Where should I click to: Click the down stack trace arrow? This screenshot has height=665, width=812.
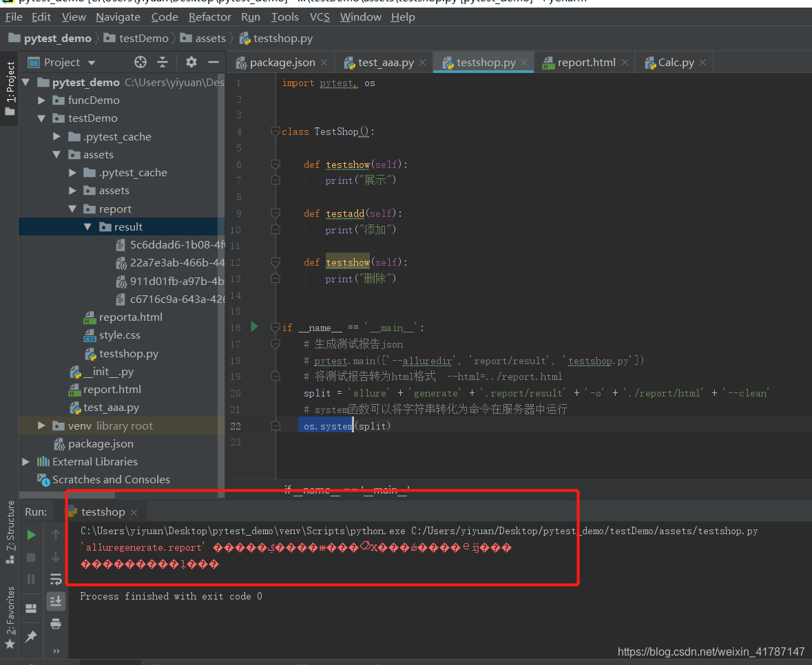pos(56,557)
